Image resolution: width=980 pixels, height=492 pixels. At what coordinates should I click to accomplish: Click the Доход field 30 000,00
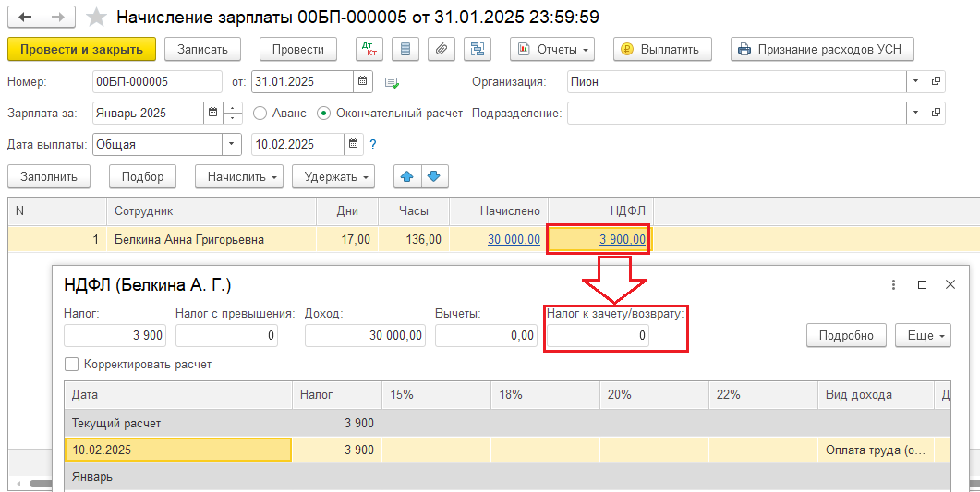(365, 335)
